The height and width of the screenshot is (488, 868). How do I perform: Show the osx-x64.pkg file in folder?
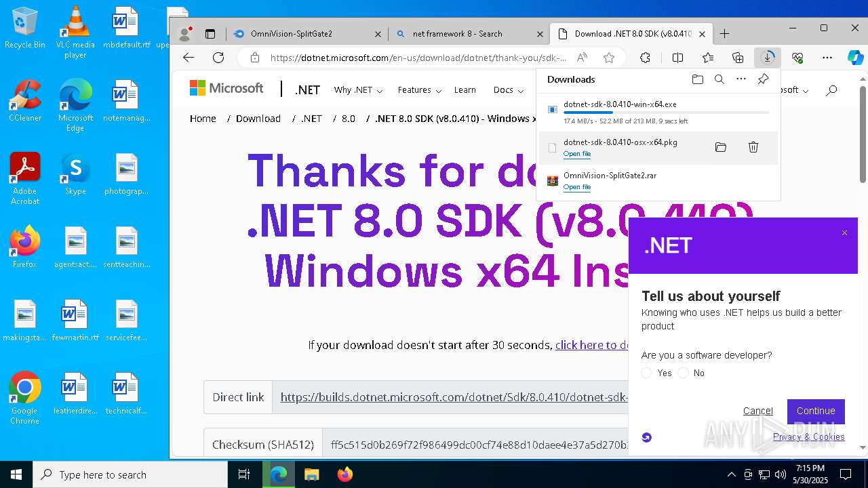721,147
